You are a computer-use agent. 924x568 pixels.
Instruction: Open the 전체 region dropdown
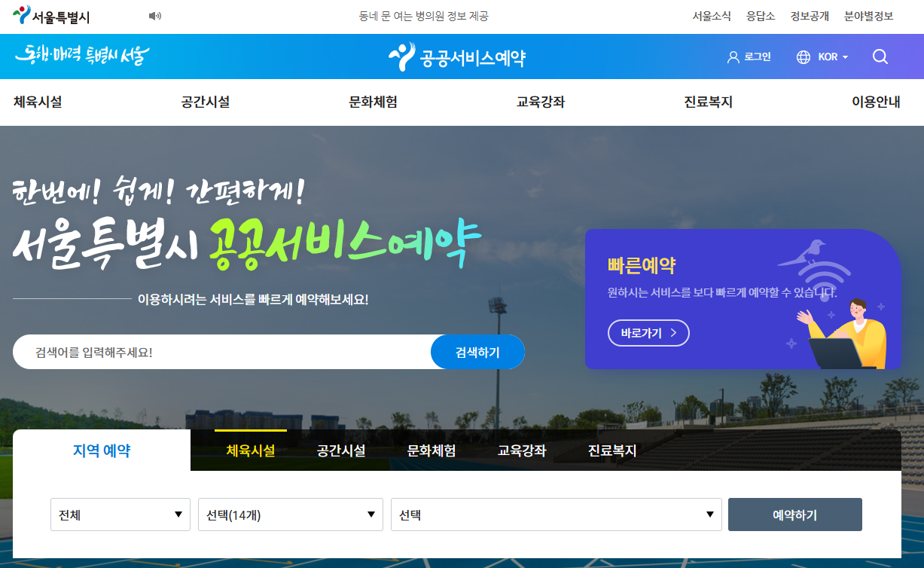(x=120, y=515)
